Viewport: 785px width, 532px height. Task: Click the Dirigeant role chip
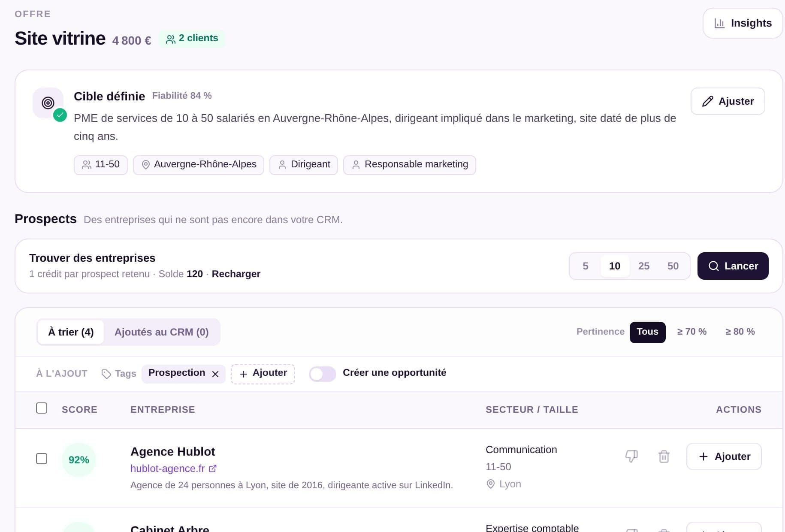click(304, 165)
